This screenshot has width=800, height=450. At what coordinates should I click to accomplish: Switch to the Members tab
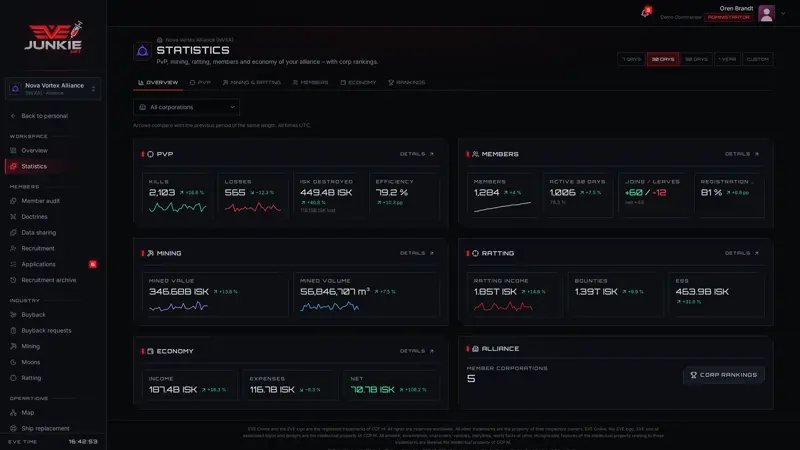click(310, 83)
